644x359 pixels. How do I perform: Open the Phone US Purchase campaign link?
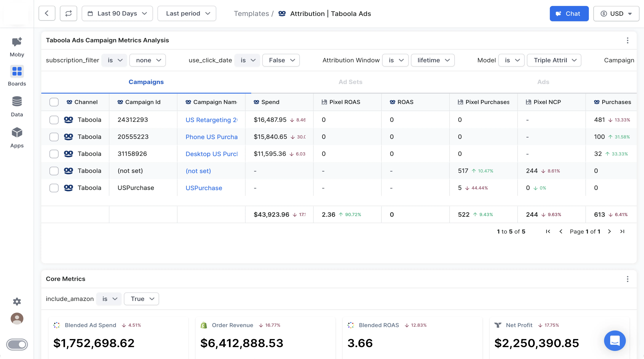tap(211, 137)
